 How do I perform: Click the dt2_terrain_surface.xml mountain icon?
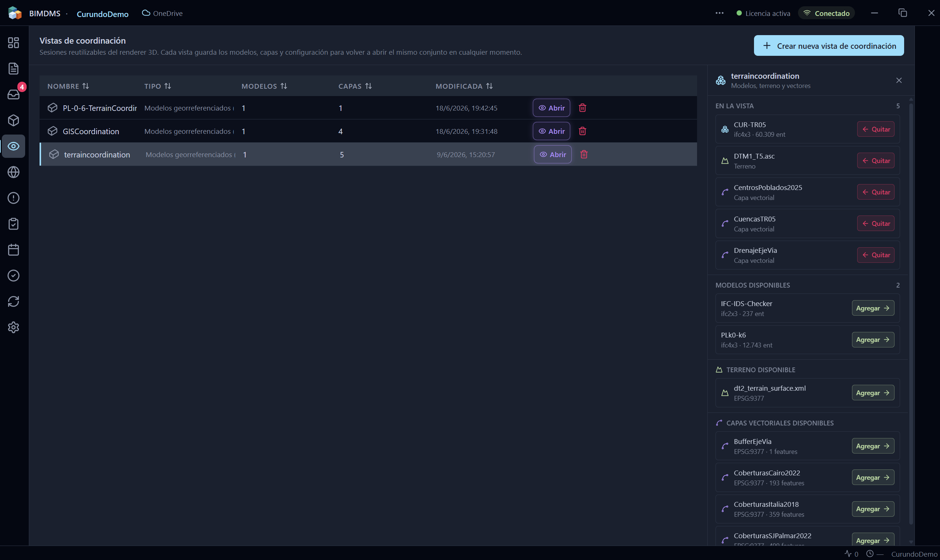tap(725, 393)
